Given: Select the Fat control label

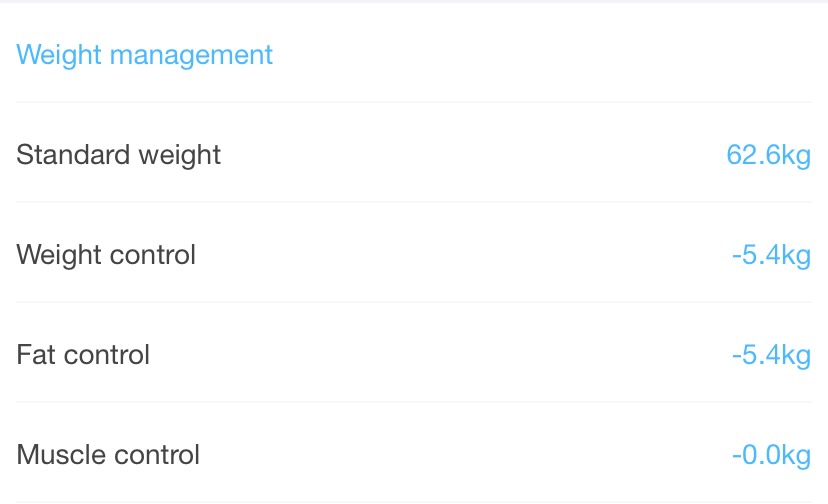Looking at the screenshot, I should (83, 354).
